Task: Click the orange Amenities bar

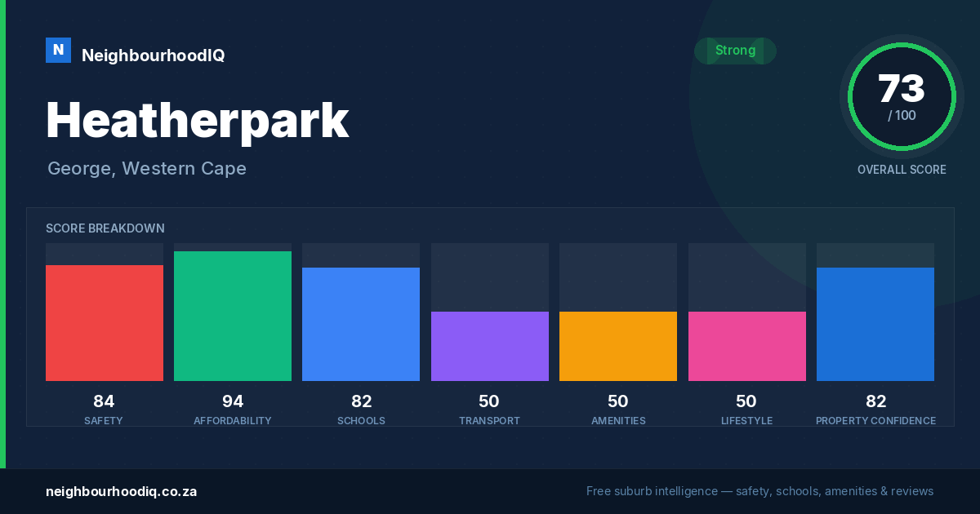Action: [x=618, y=346]
